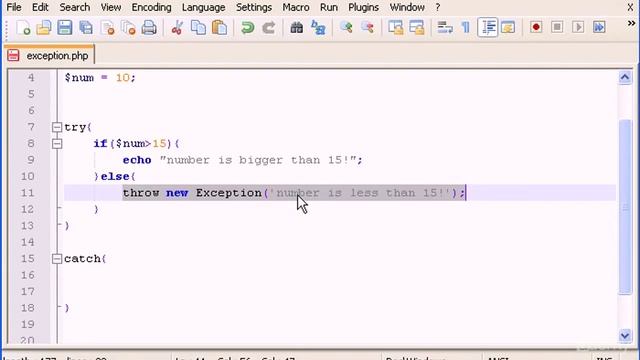The image size is (640, 360).
Task: Print the document with the printer icon
Action: point(149,28)
